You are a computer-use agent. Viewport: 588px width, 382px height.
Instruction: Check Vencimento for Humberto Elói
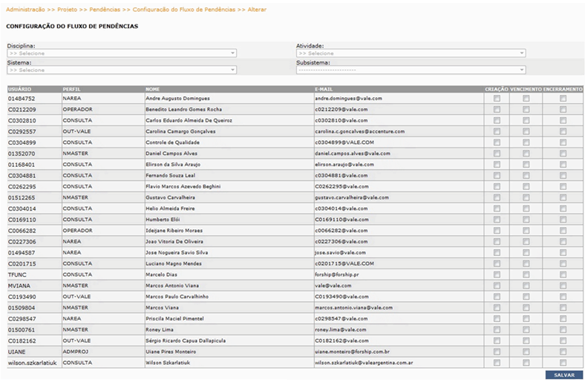[526, 220]
